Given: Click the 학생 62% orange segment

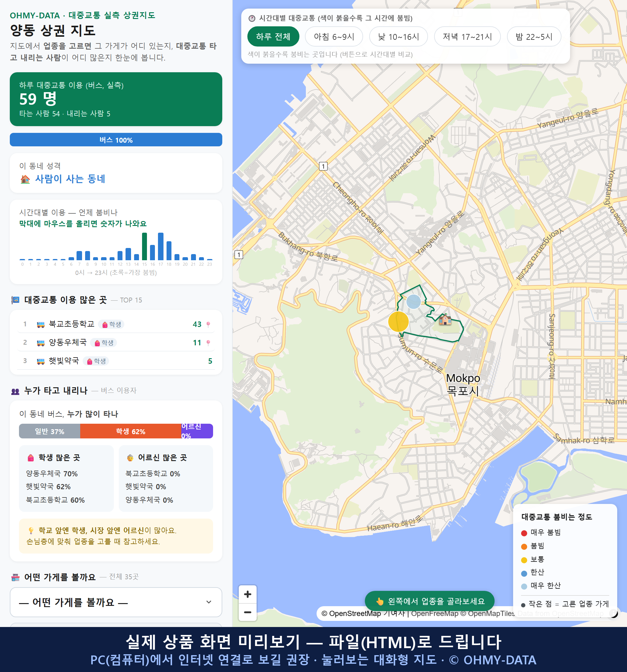Looking at the screenshot, I should click(130, 431).
